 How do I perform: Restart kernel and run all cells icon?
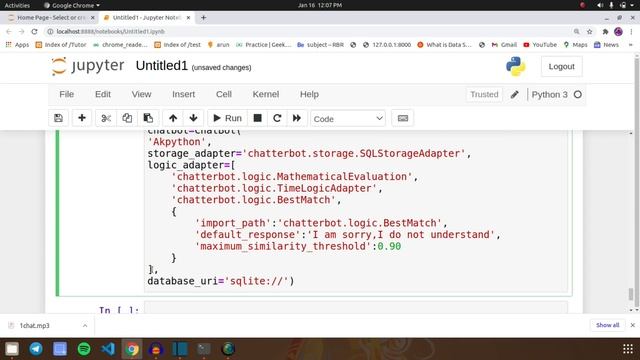[x=297, y=118]
